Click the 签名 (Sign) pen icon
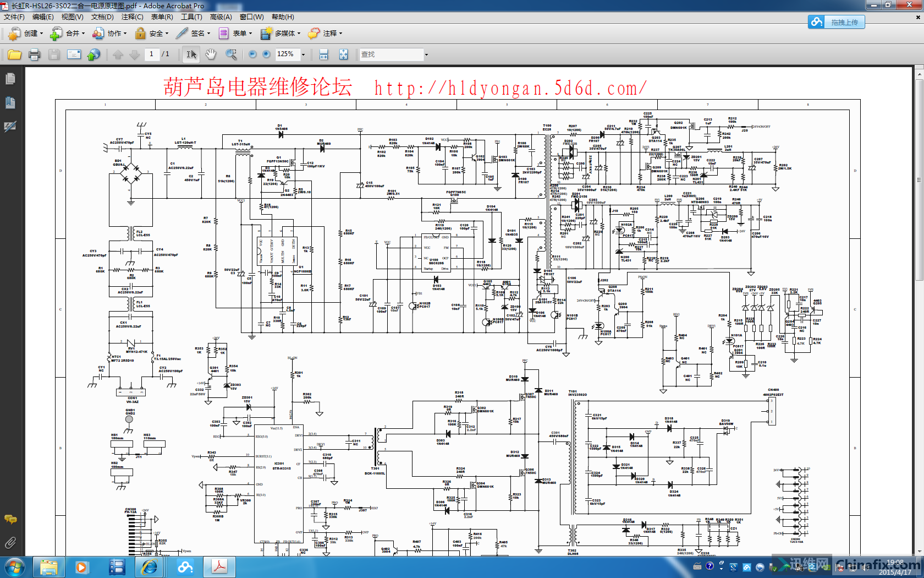924x578 pixels. click(x=182, y=34)
